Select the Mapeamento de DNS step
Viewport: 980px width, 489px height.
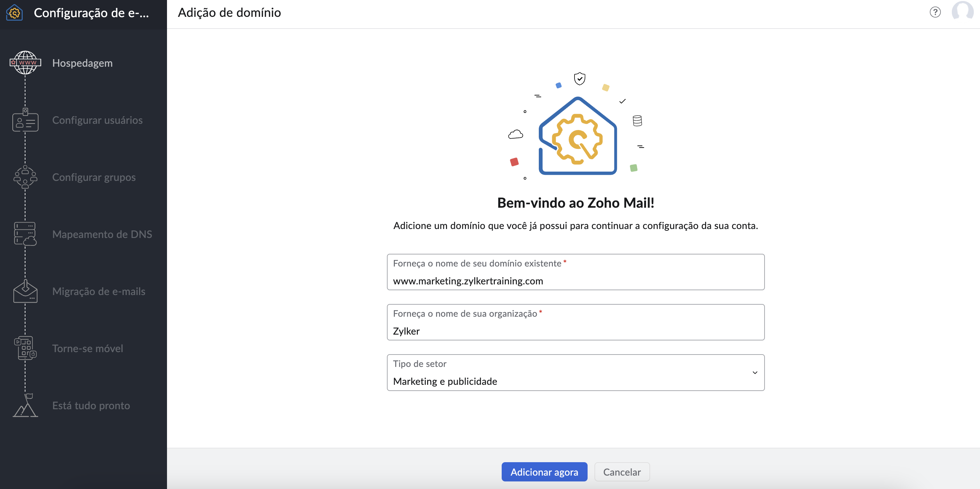(102, 234)
